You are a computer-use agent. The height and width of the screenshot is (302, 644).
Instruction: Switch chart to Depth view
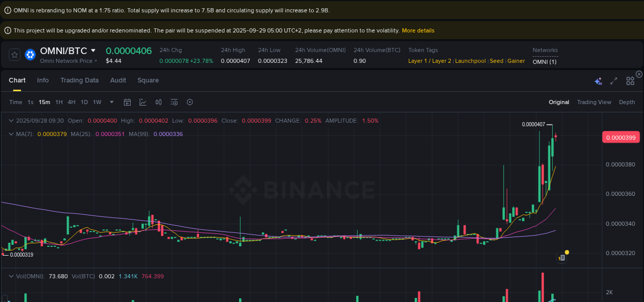626,102
